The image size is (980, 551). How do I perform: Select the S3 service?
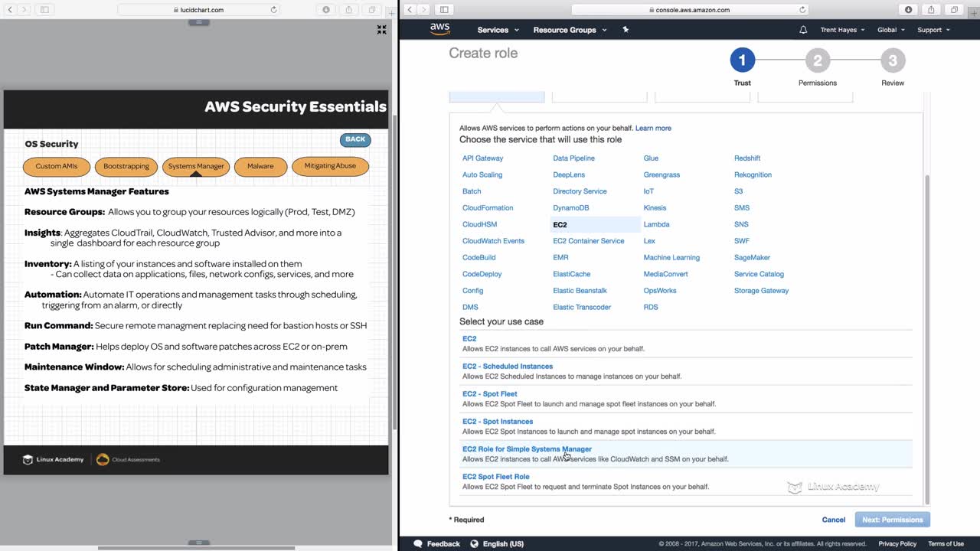738,191
